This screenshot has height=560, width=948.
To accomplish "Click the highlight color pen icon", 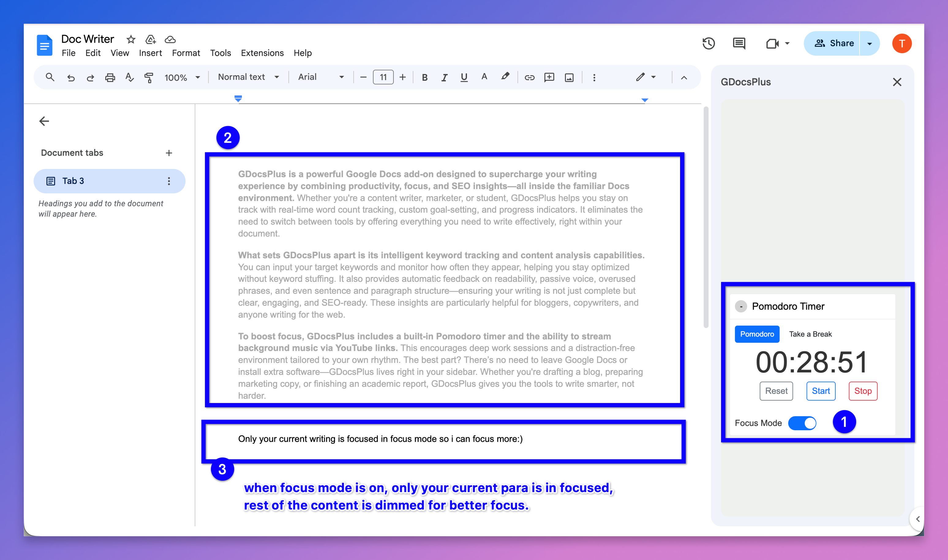I will (505, 77).
